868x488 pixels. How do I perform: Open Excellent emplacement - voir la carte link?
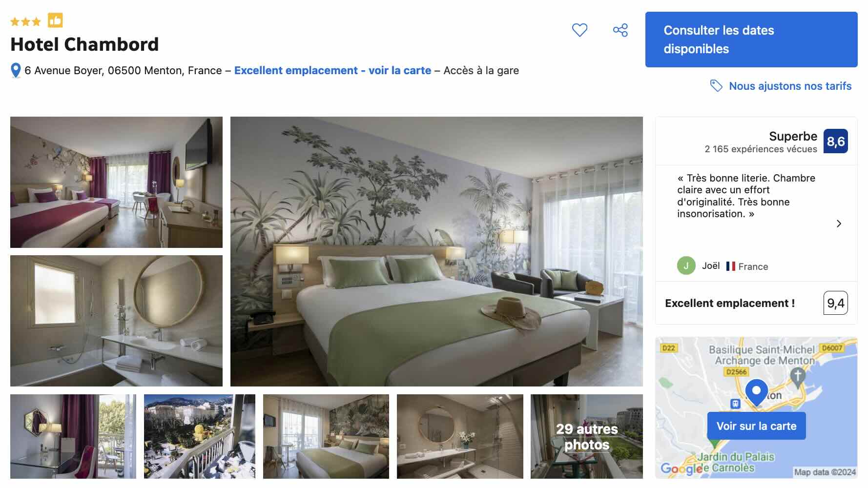332,71
